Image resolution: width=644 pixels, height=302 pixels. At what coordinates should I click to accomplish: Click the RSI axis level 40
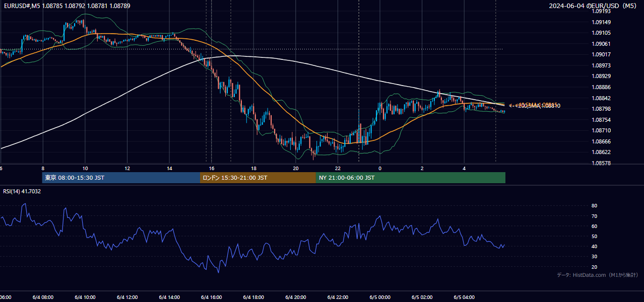pyautogui.click(x=594, y=246)
